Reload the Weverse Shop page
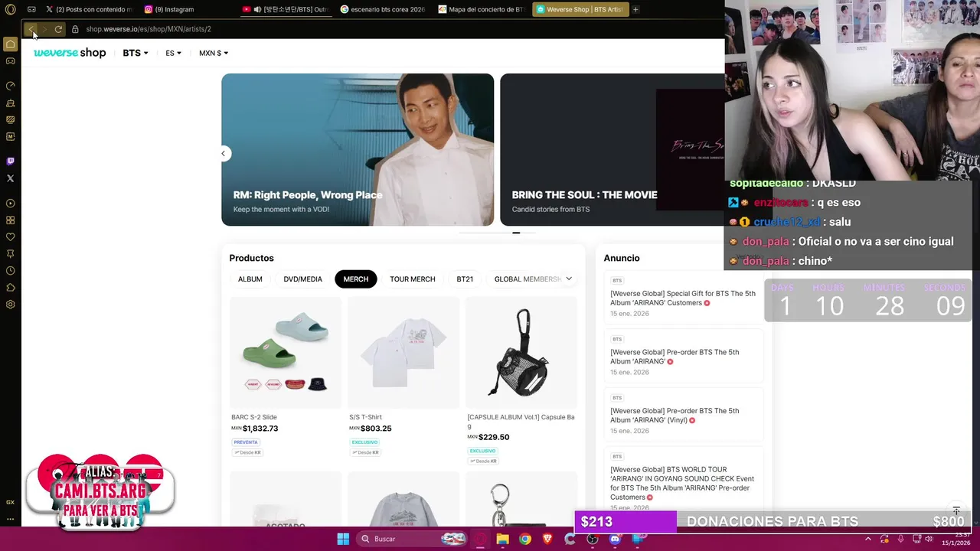Image resolution: width=980 pixels, height=551 pixels. (x=58, y=29)
